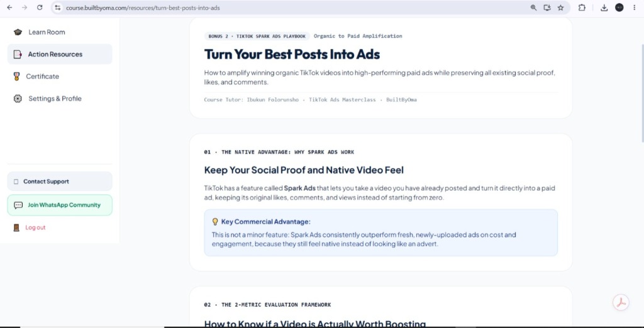Click the bold Spark Ads text in paragraph
The height and width of the screenshot is (328, 644).
click(x=300, y=189)
